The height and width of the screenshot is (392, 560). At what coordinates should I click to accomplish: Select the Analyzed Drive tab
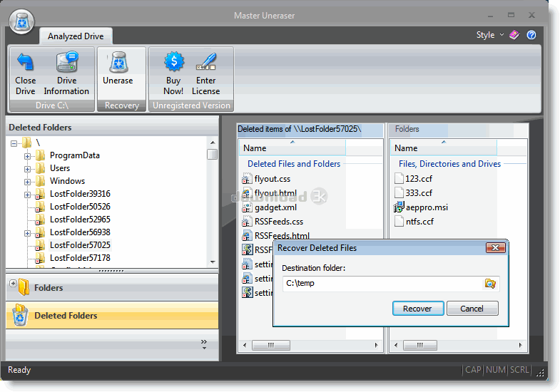point(76,36)
